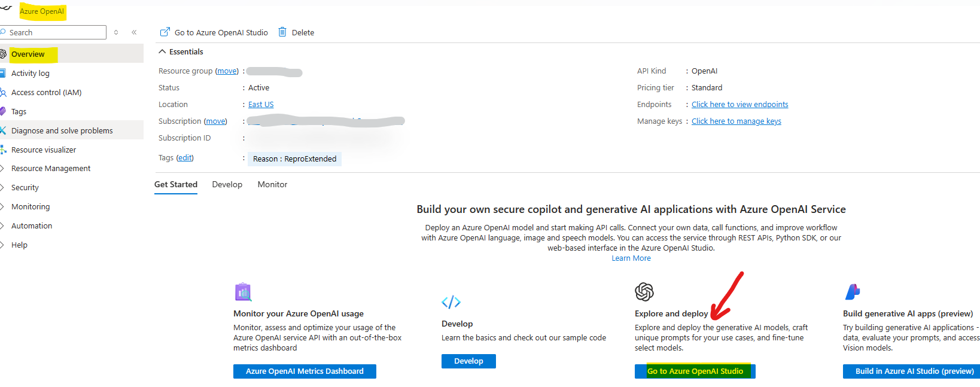Expand the Monitoring menu group

click(2, 207)
